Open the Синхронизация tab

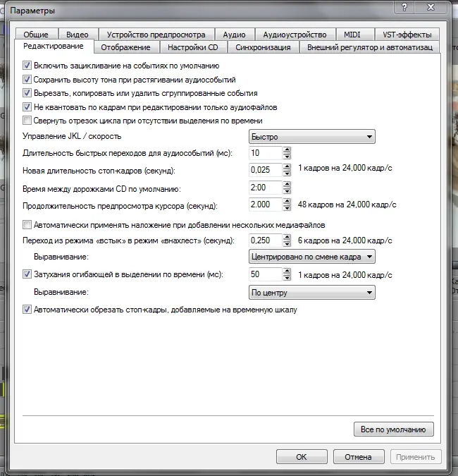pos(263,47)
